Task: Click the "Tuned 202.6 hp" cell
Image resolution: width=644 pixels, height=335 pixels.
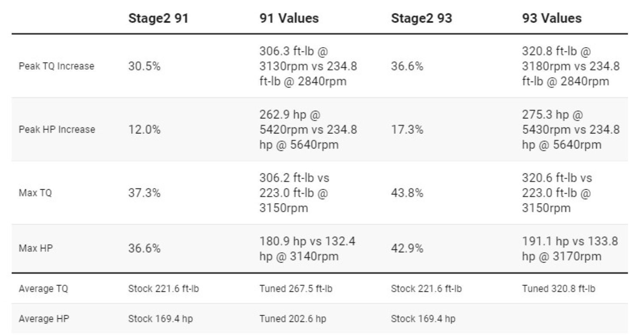Action: 292,319
